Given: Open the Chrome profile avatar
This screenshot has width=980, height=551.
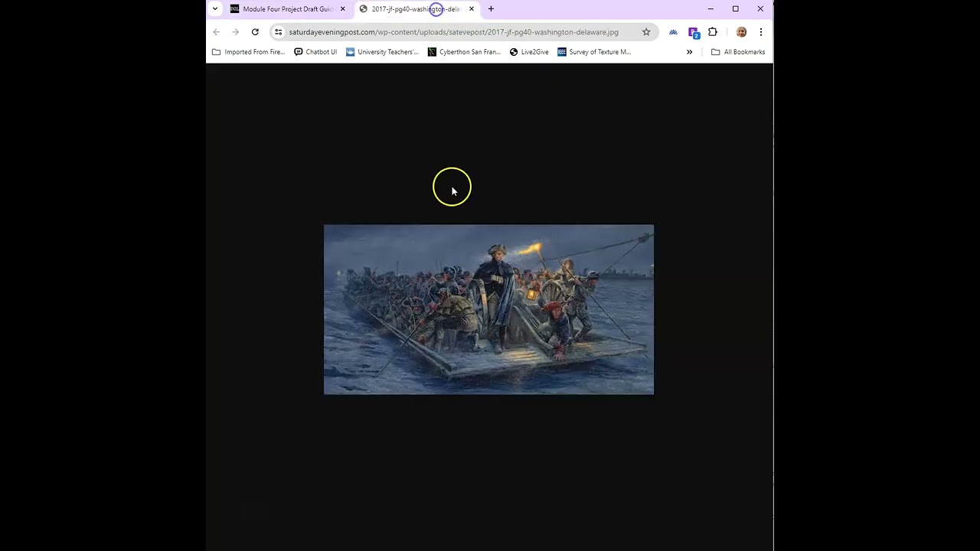Looking at the screenshot, I should (741, 32).
